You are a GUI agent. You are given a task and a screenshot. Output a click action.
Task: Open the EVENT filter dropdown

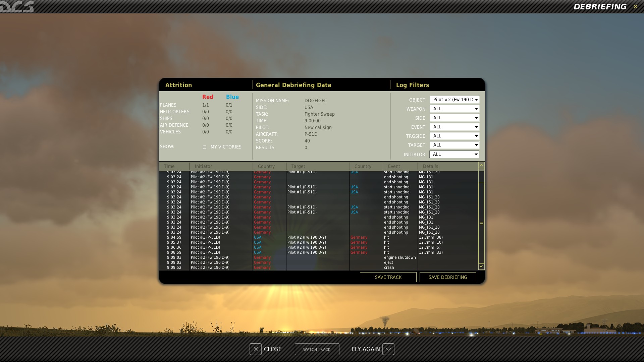[454, 127]
